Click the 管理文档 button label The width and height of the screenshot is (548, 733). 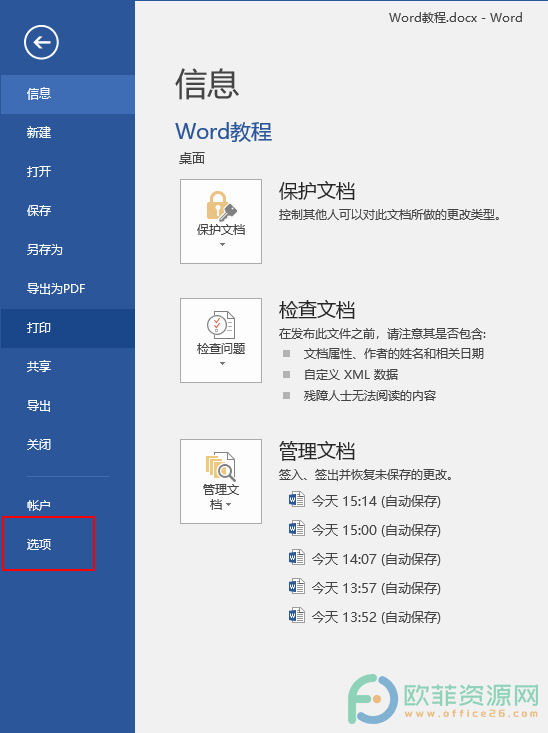point(221,496)
